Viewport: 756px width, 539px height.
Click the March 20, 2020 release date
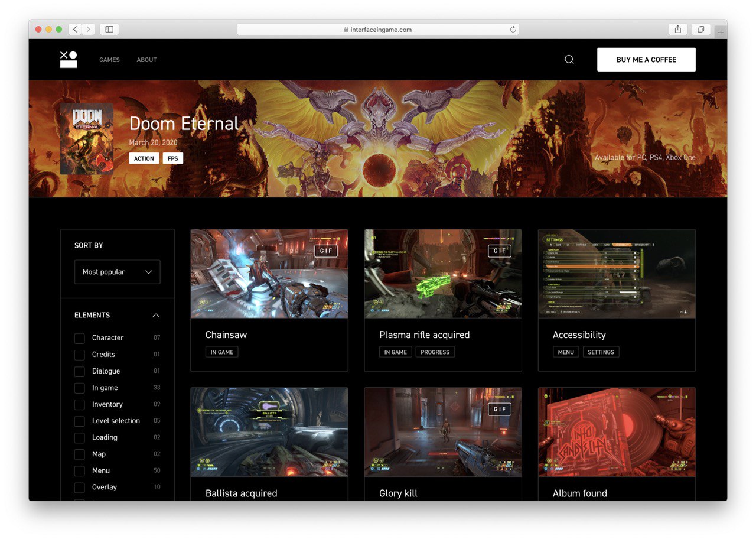pos(154,142)
